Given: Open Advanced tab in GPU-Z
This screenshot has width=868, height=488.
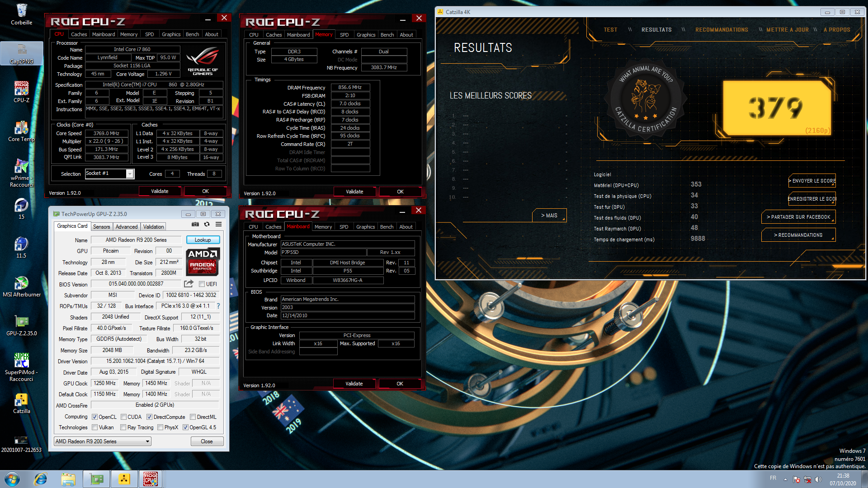Looking at the screenshot, I should [126, 227].
